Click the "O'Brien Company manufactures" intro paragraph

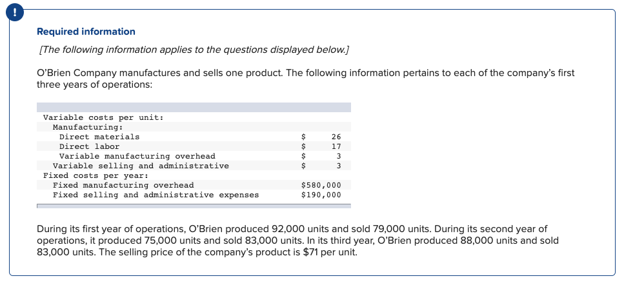coord(306,79)
